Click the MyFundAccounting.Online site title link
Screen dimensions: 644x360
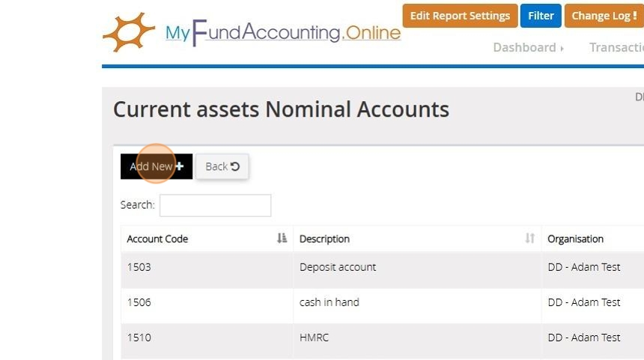[x=283, y=33]
